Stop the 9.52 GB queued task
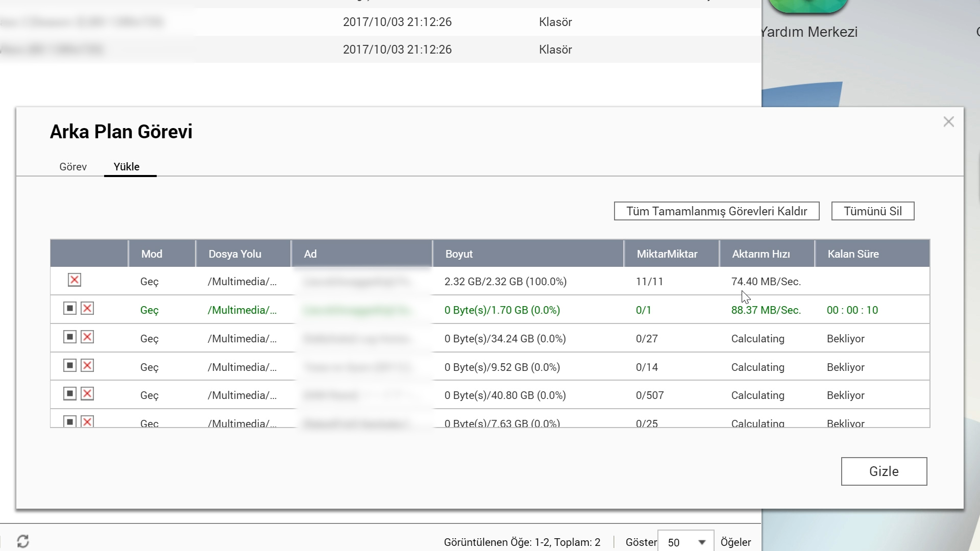Screen dimensions: 980x551 pyautogui.click(x=70, y=366)
